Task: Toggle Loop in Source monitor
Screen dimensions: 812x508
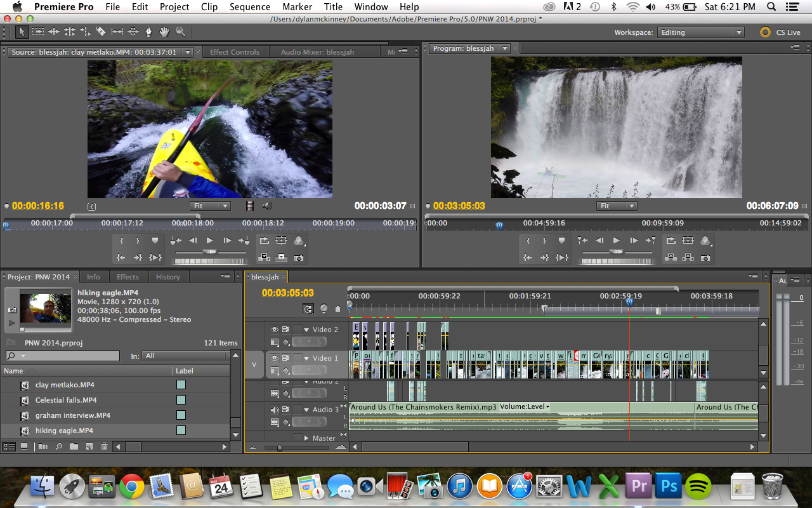Action: coord(265,241)
